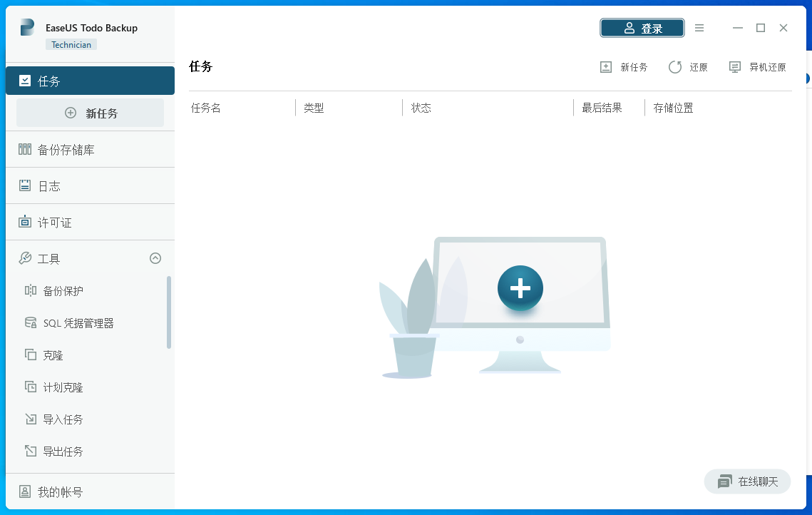Click the 许可证 license icon

tap(25, 222)
